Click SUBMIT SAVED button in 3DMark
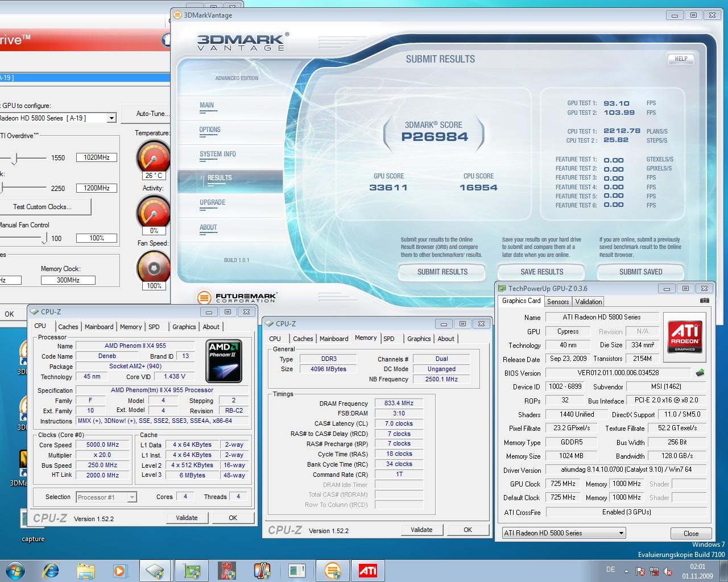Screen dimensions: 728x582 point(640,272)
